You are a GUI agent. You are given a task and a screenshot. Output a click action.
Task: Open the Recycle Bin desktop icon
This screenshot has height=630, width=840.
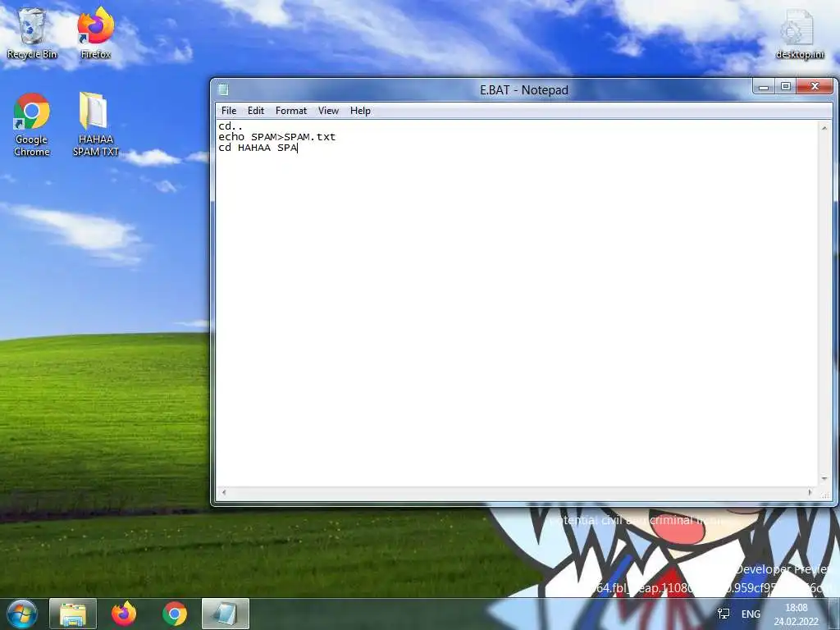click(32, 34)
